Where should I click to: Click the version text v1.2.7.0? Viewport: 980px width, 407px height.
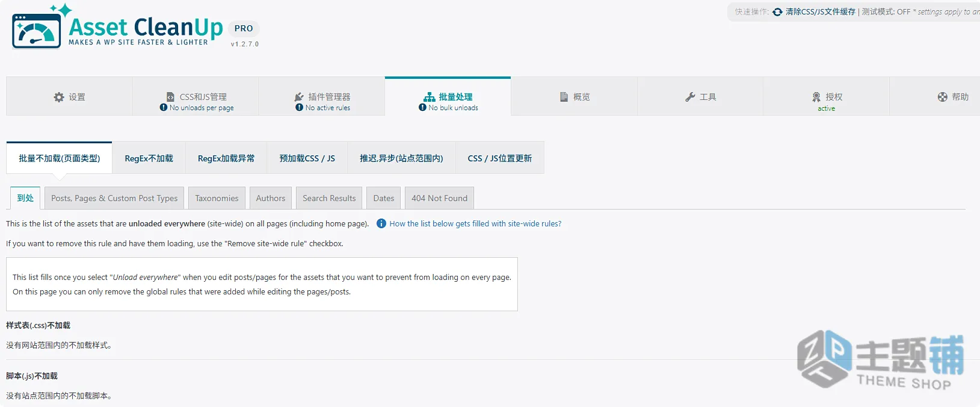[x=245, y=44]
